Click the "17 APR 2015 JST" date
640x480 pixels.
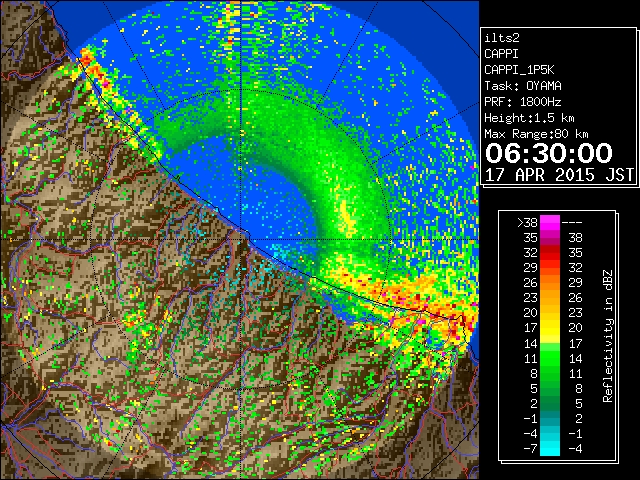click(559, 175)
